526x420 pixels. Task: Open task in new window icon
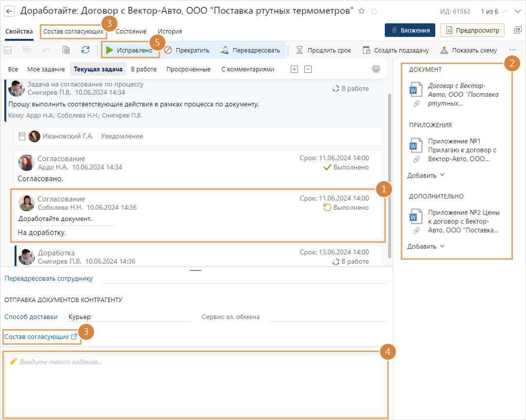click(518, 30)
